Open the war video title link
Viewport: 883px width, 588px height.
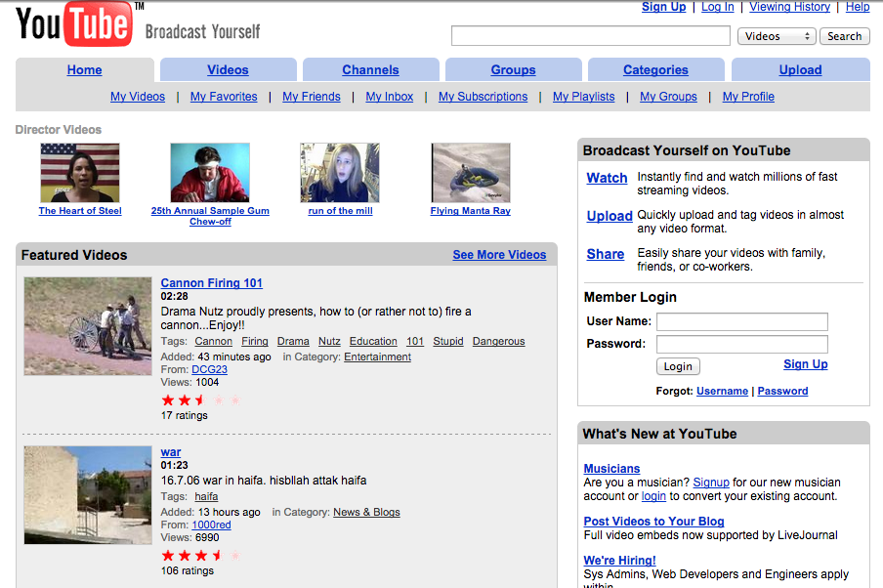tap(171, 452)
